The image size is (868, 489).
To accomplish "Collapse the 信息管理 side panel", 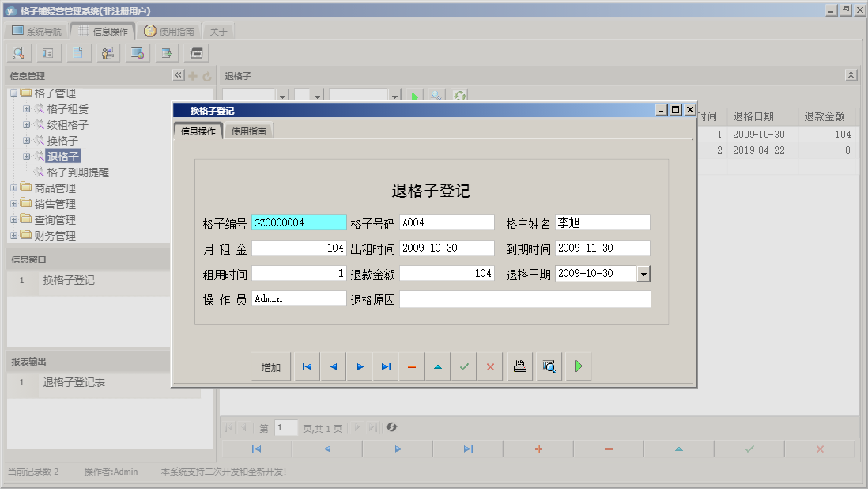I will (178, 76).
